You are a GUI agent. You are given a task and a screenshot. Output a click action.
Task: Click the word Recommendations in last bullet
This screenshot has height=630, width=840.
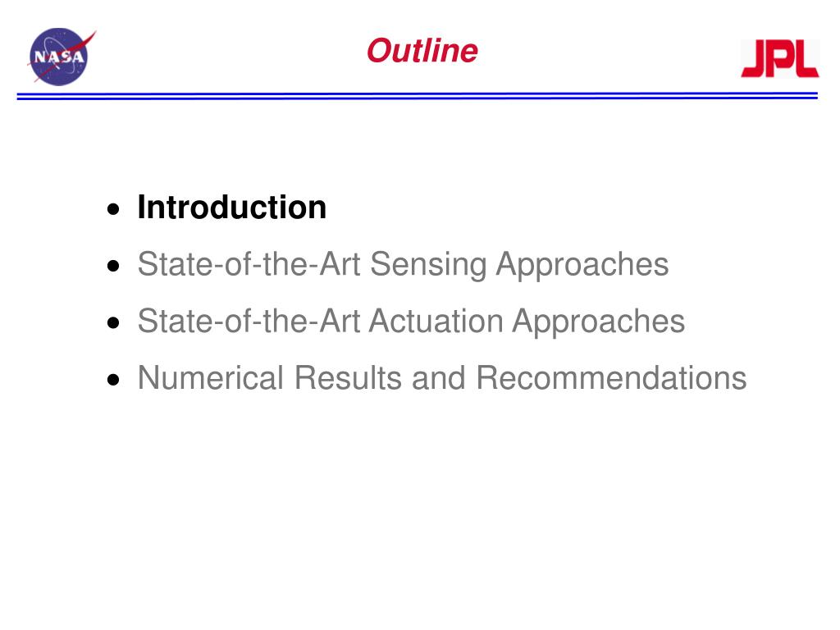click(x=611, y=377)
